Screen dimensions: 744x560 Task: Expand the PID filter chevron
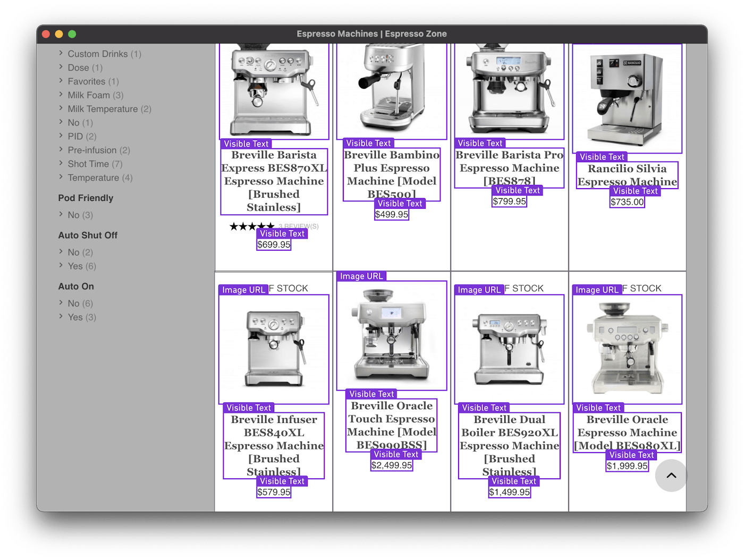pos(61,136)
